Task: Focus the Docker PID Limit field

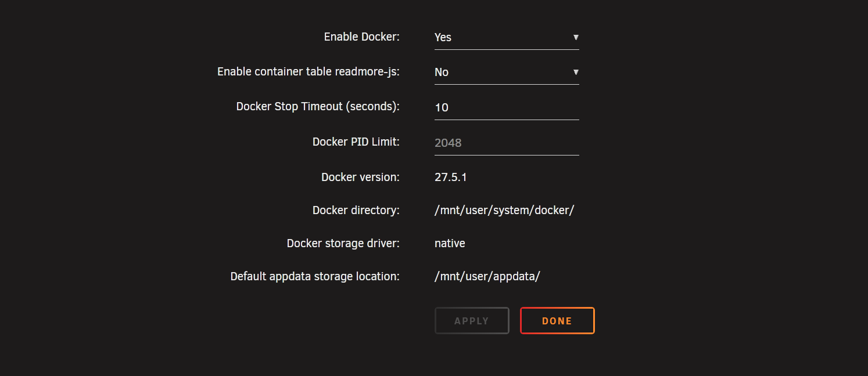Action: [x=507, y=143]
